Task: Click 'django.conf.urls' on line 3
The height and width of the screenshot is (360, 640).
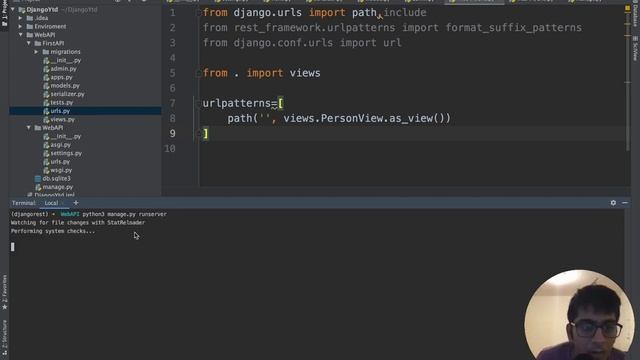Action: (283, 43)
